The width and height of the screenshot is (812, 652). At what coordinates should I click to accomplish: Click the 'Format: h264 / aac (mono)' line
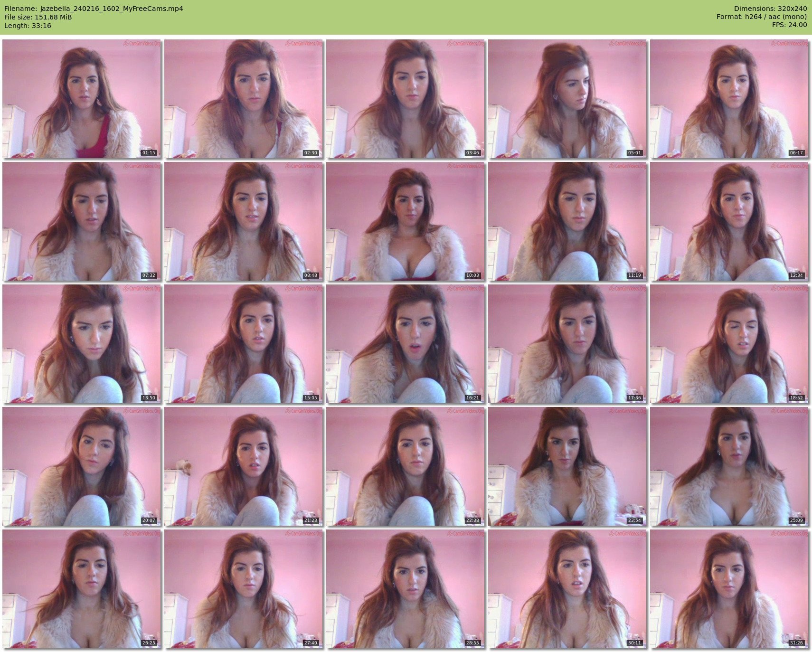762,17
